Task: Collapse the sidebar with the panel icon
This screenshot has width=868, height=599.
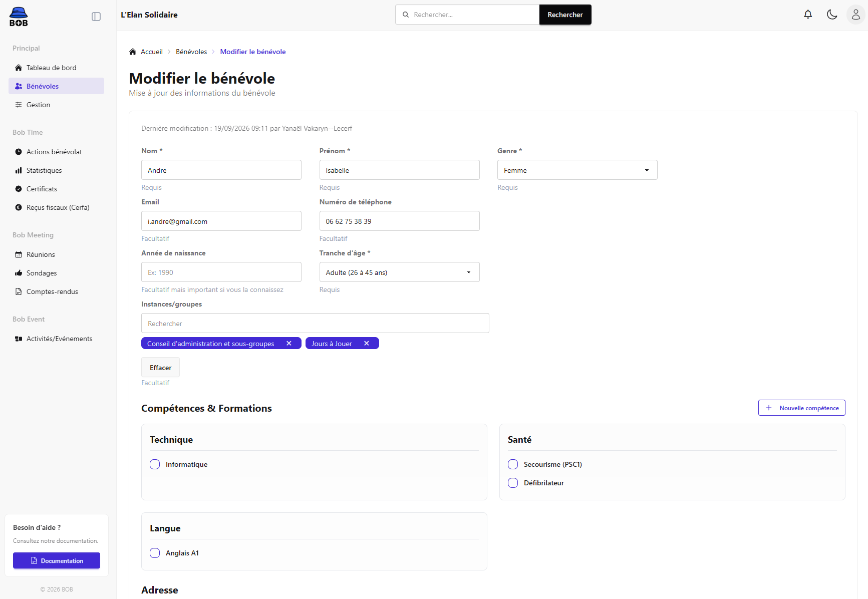Action: (x=96, y=17)
